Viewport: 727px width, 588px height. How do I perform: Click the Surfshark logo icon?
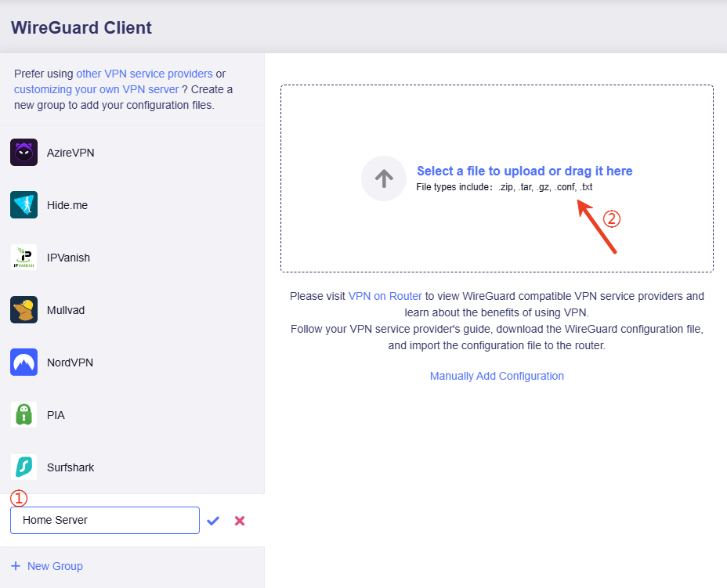[24, 467]
